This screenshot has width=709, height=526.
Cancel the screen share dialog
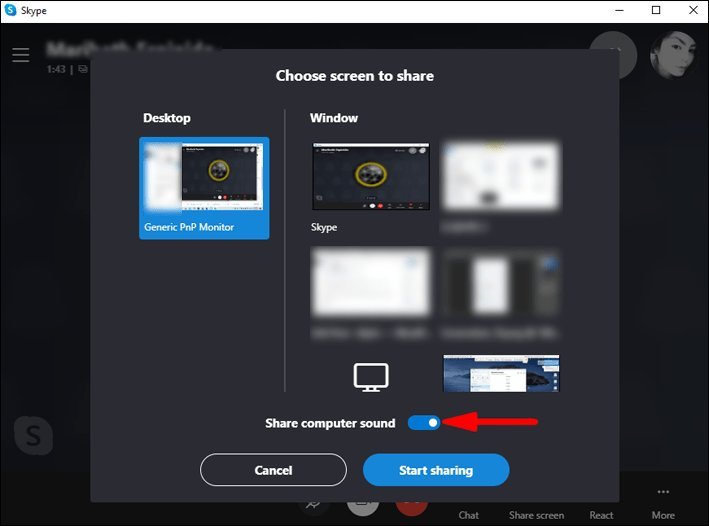[x=273, y=470]
